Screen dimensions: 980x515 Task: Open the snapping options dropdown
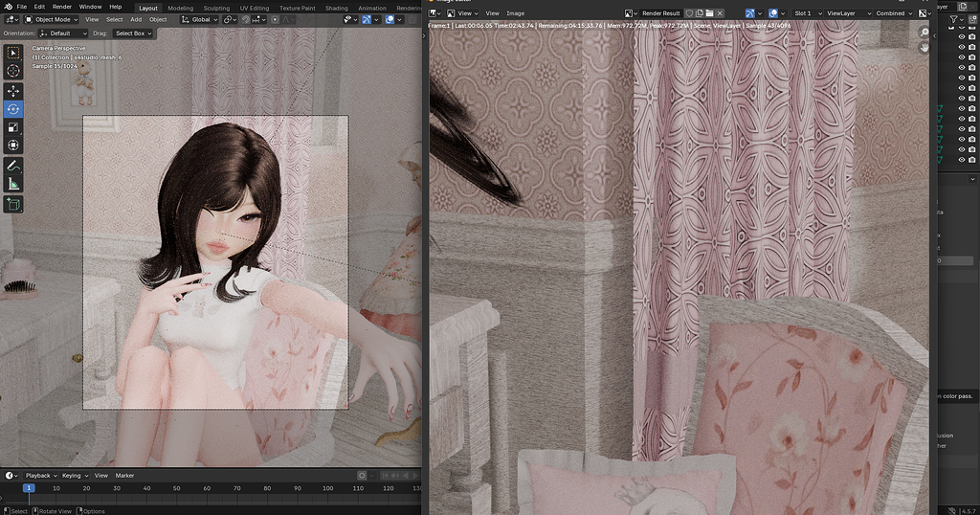[x=258, y=19]
